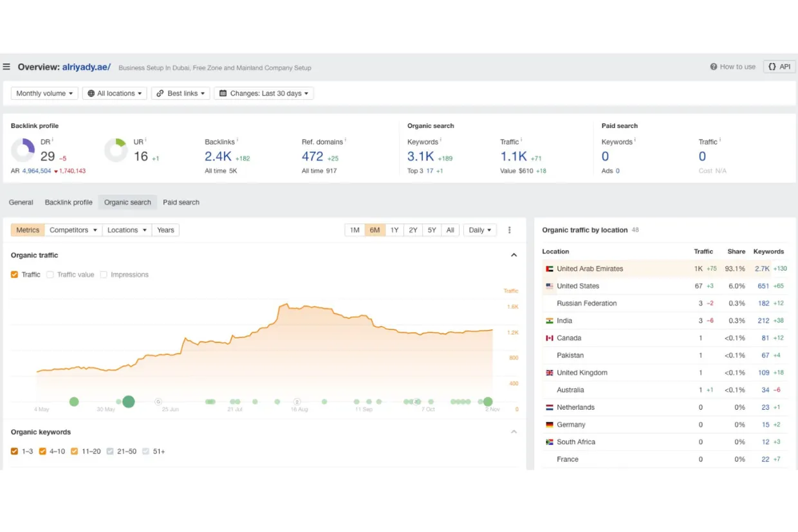The image size is (798, 532).
Task: Set chart range to All
Action: tap(450, 230)
